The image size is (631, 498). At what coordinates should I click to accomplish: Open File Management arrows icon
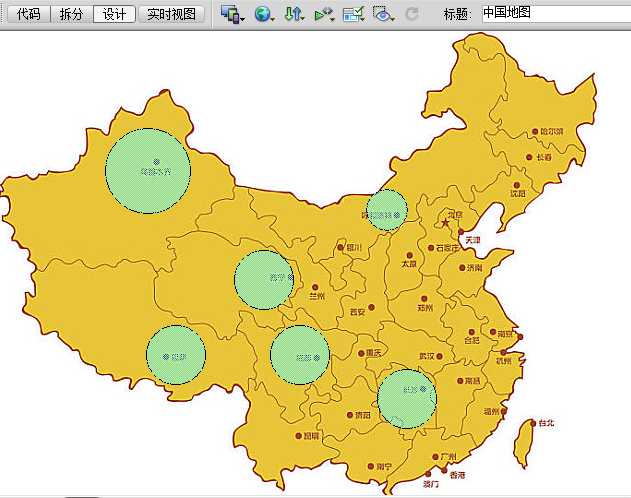pos(293,14)
